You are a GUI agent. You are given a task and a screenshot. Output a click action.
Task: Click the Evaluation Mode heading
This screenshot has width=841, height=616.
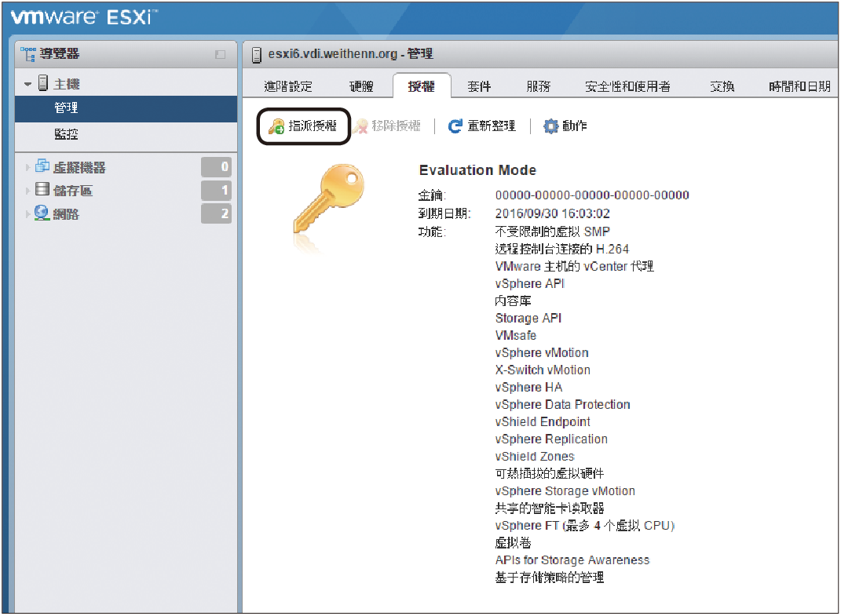coord(477,170)
